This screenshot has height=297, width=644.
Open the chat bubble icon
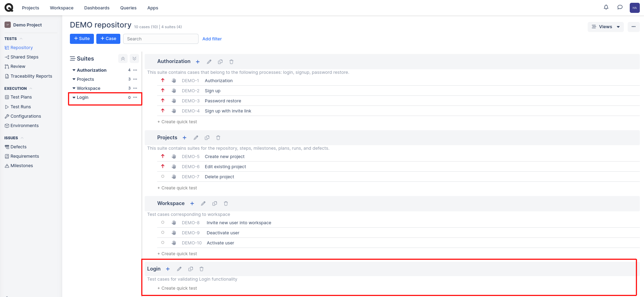620,7
